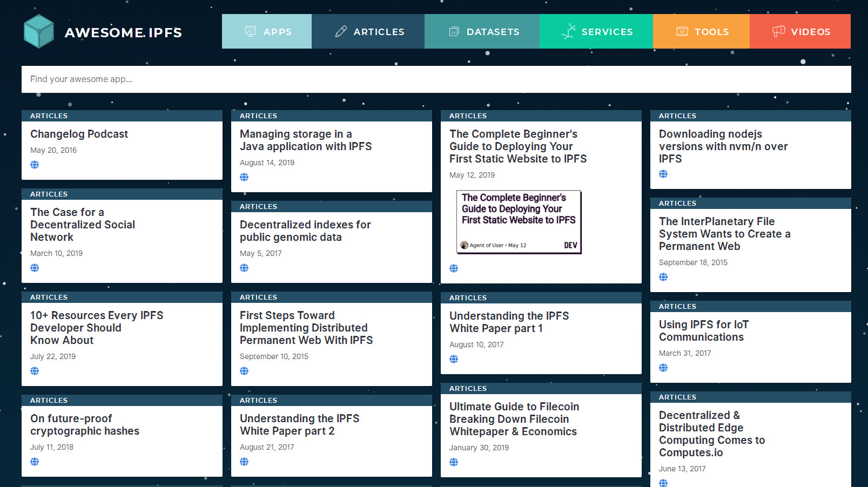The image size is (868, 487).
Task: Open globe link for future-proof cryptographic hashes
Action: [x=35, y=462]
